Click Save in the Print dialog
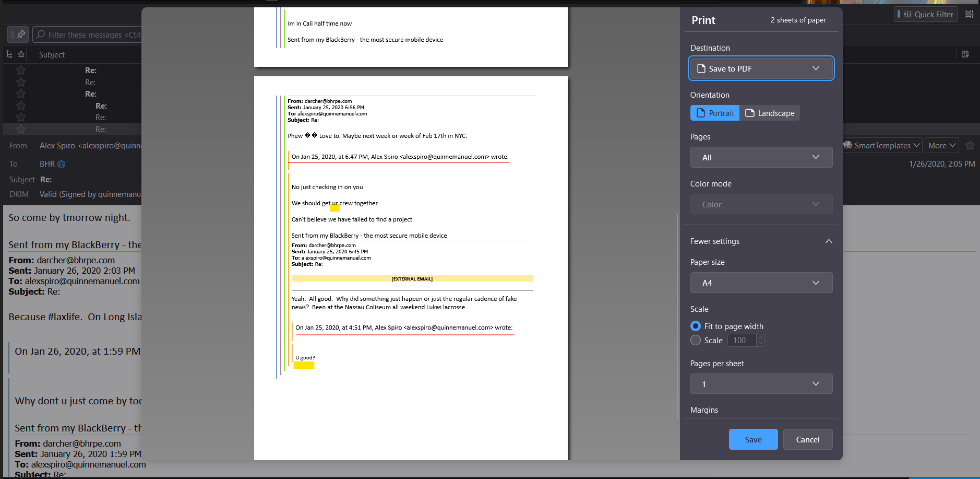The width and height of the screenshot is (980, 479). click(x=753, y=439)
